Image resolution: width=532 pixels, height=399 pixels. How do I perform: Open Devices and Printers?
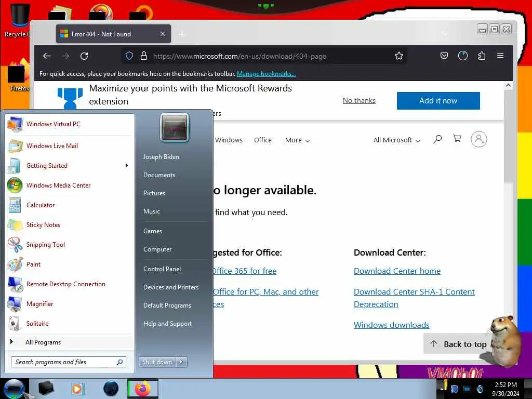coord(171,287)
